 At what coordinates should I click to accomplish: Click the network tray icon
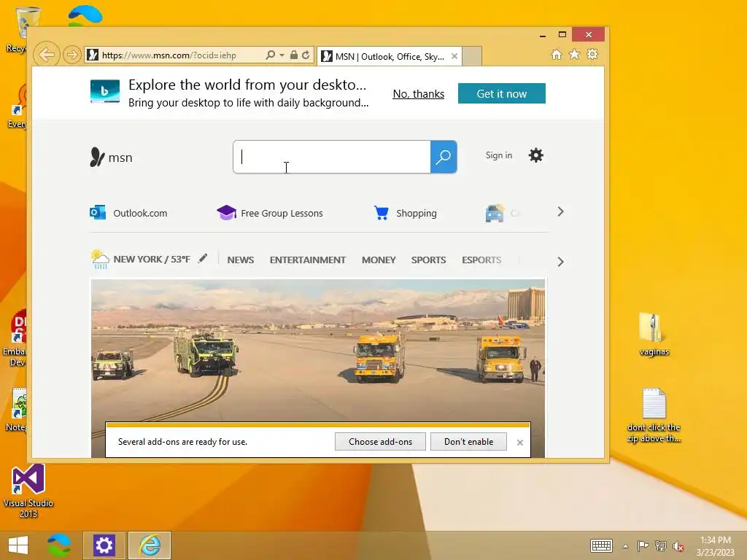661,545
